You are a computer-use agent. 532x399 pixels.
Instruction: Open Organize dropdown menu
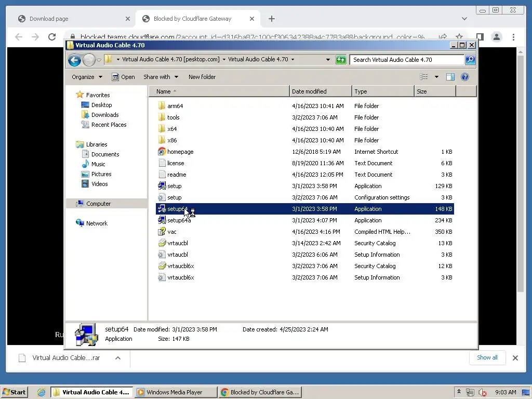[x=87, y=77]
